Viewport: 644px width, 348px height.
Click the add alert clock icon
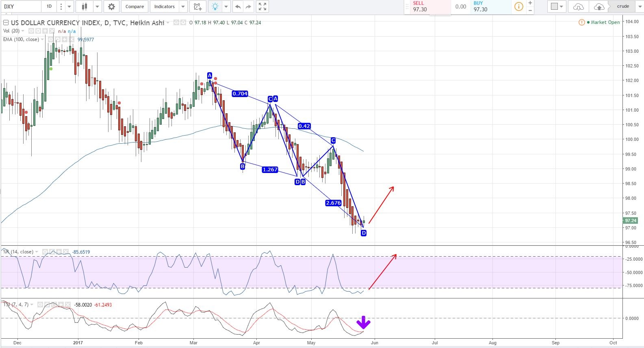tap(197, 6)
